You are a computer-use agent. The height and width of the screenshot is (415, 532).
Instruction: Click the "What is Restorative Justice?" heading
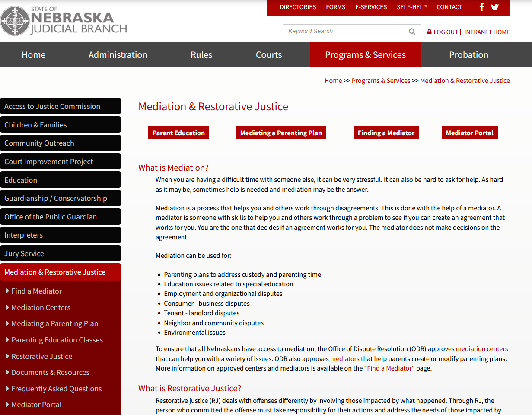190,388
